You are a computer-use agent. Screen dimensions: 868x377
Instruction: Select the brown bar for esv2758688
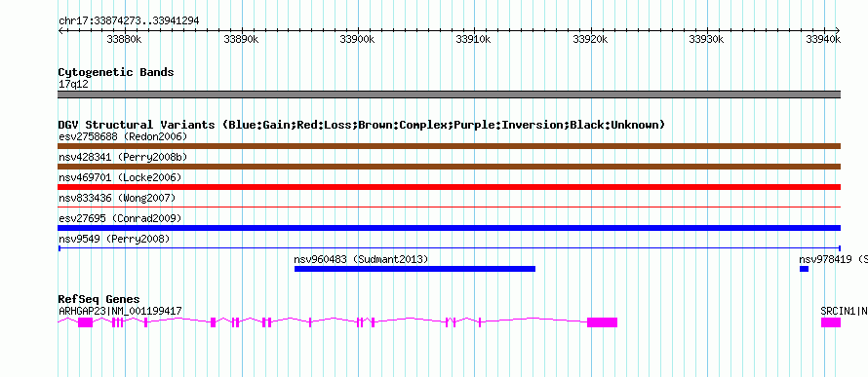coord(450,146)
